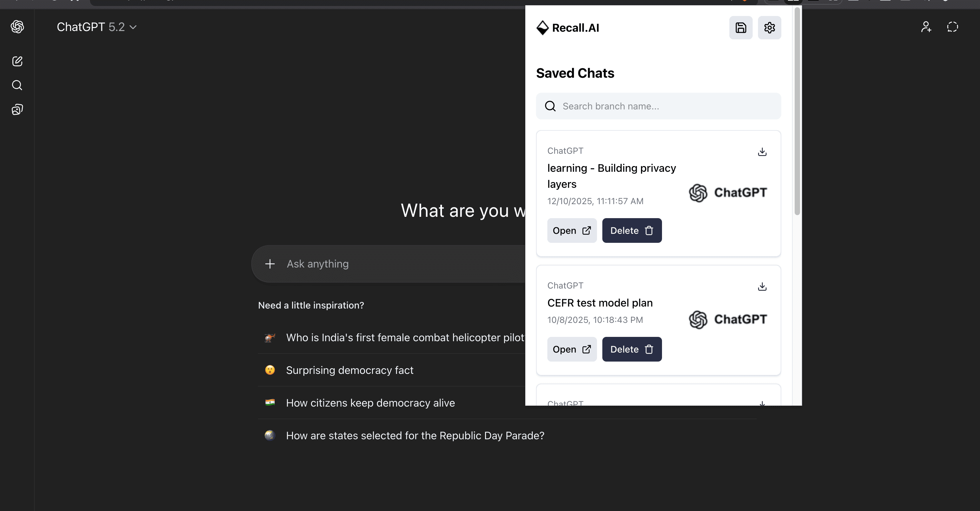The image size is (980, 511).
Task: Click the female combat helicopter pilot suggestion
Action: tap(404, 337)
